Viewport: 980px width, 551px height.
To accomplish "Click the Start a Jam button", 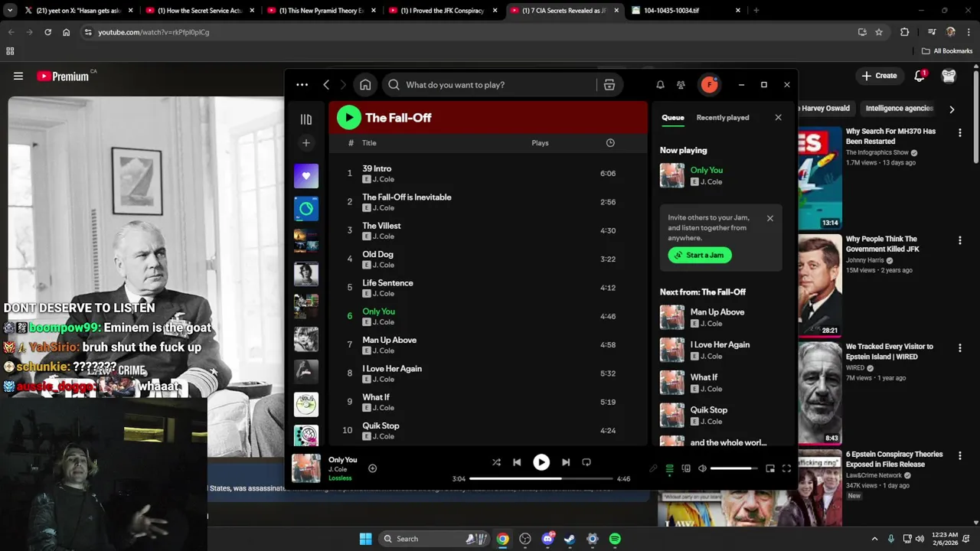I will (x=700, y=255).
